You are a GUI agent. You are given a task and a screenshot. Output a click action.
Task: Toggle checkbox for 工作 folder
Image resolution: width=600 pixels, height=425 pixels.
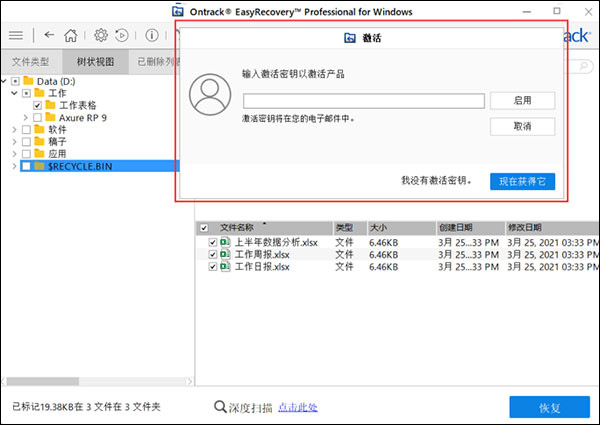(26, 93)
